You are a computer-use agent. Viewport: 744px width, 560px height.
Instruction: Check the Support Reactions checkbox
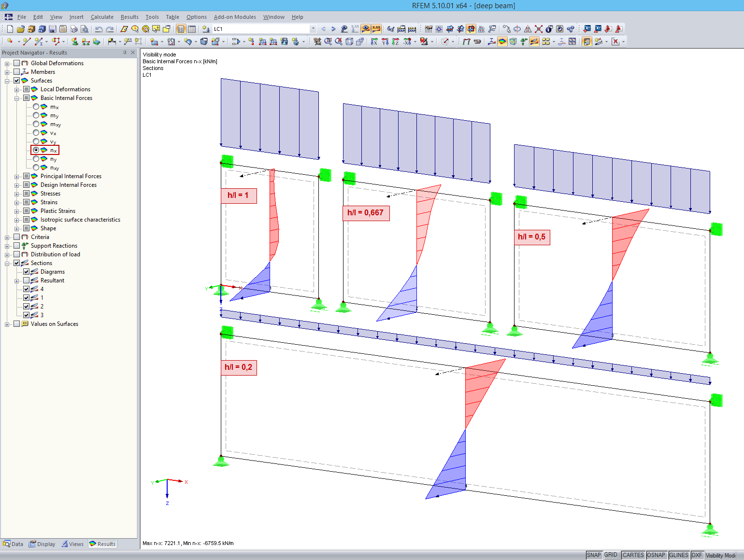17,246
